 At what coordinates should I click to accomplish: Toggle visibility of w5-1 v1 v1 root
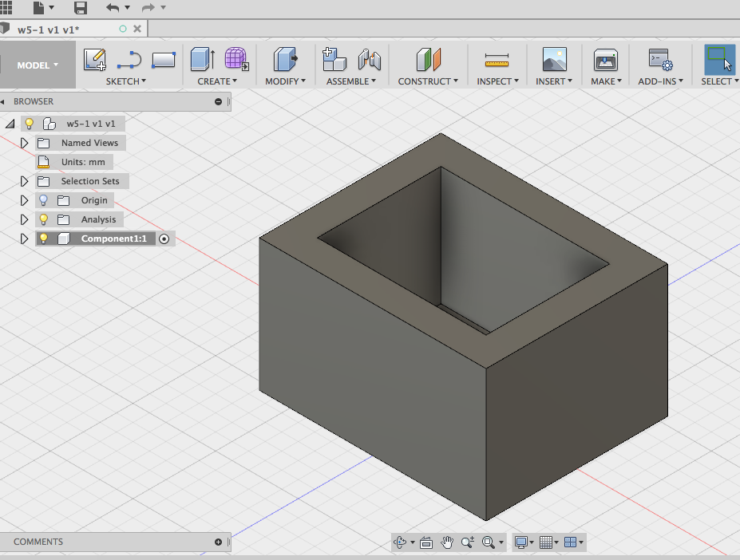coord(30,124)
